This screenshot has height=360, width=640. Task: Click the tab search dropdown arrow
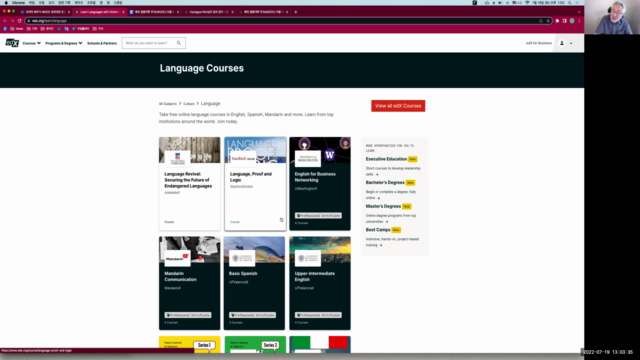pos(579,12)
